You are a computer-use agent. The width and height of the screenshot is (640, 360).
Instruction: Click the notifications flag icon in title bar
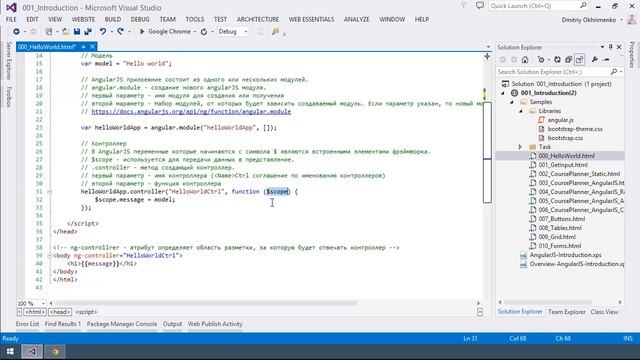pyautogui.click(x=464, y=6)
